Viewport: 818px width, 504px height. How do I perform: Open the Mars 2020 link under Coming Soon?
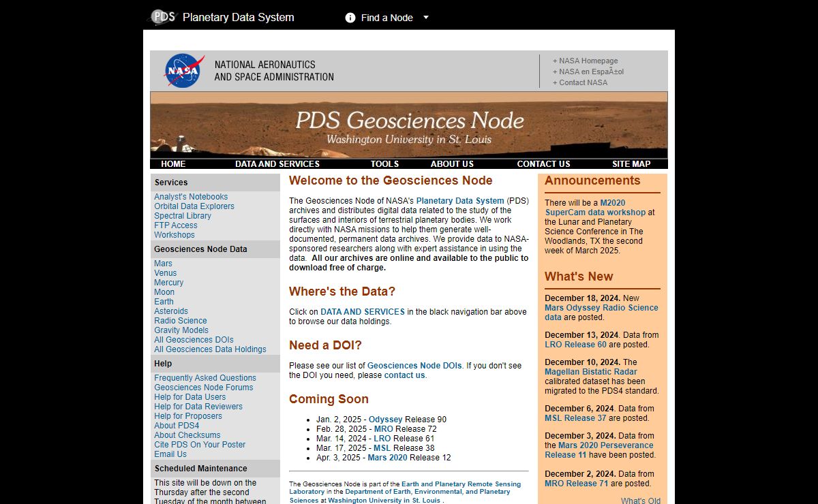pos(387,458)
